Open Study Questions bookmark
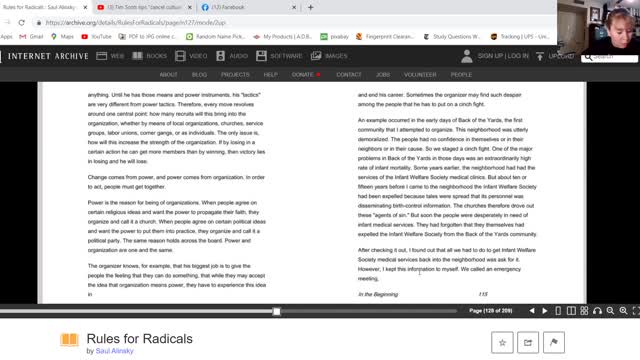 tap(452, 37)
